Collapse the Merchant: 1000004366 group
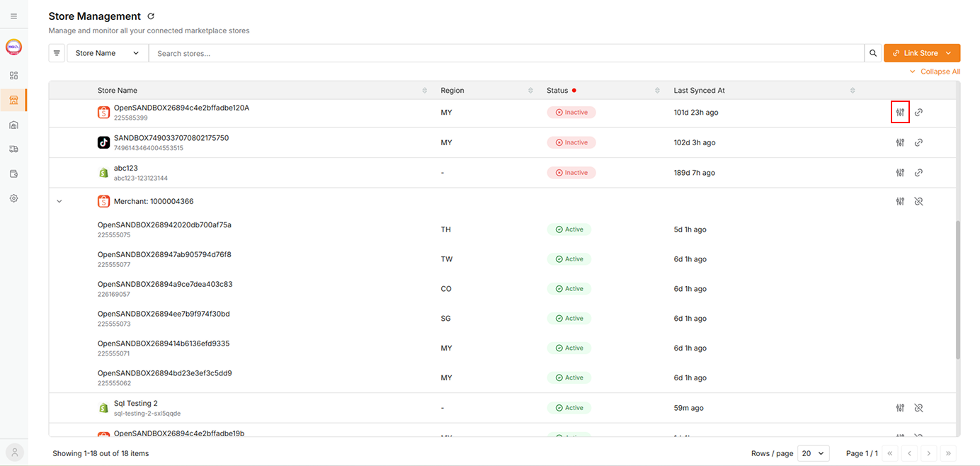Viewport: 980px width, 466px height. pyautogui.click(x=59, y=202)
